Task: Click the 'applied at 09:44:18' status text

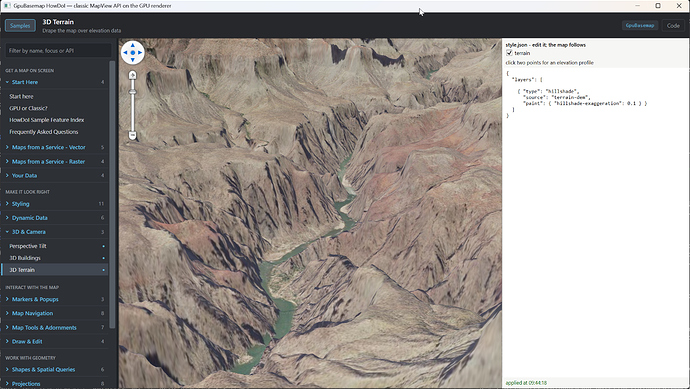Action: [x=526, y=383]
